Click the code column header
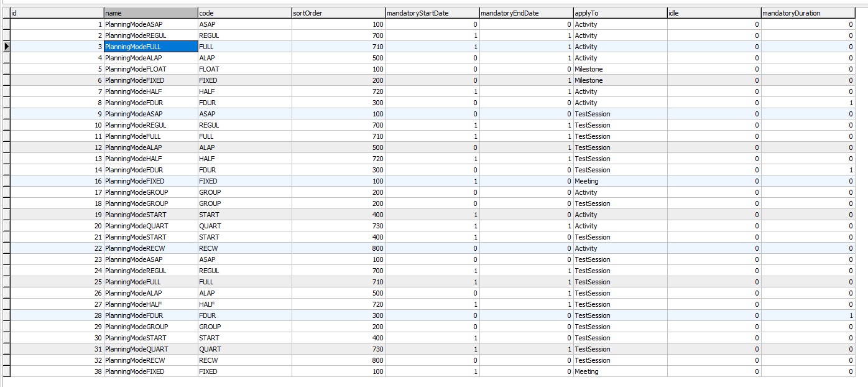This screenshot has height=387, width=868. pos(244,12)
